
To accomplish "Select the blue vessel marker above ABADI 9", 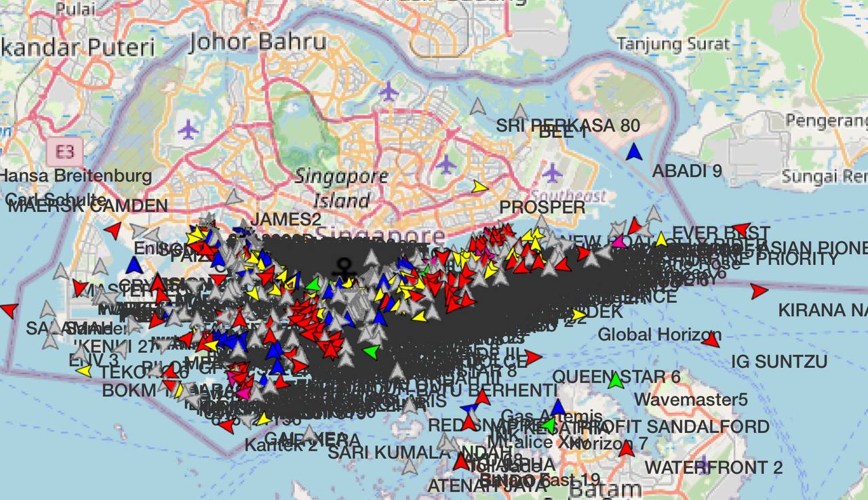I will (x=634, y=152).
